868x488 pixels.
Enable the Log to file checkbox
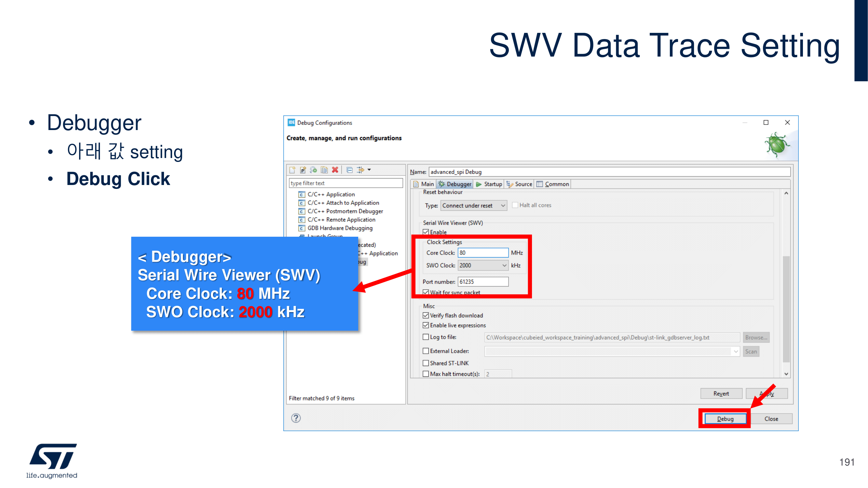pos(426,337)
